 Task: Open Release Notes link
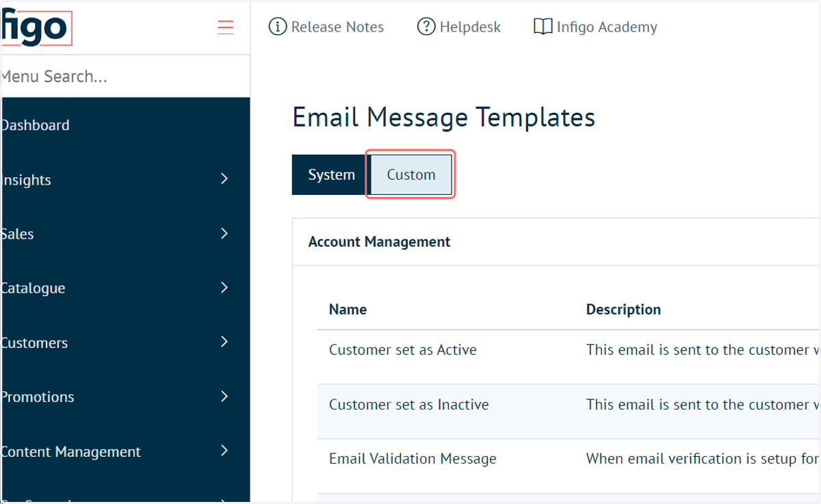337,27
